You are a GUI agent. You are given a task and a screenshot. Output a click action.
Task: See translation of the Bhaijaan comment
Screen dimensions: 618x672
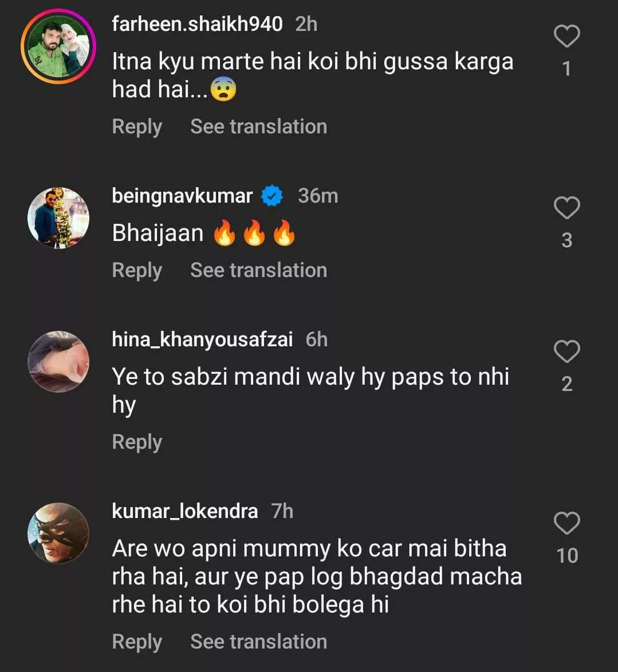point(258,270)
